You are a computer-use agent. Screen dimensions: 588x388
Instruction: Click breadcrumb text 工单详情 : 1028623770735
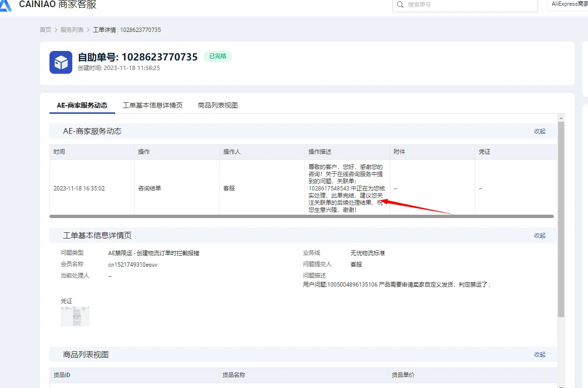click(x=127, y=30)
